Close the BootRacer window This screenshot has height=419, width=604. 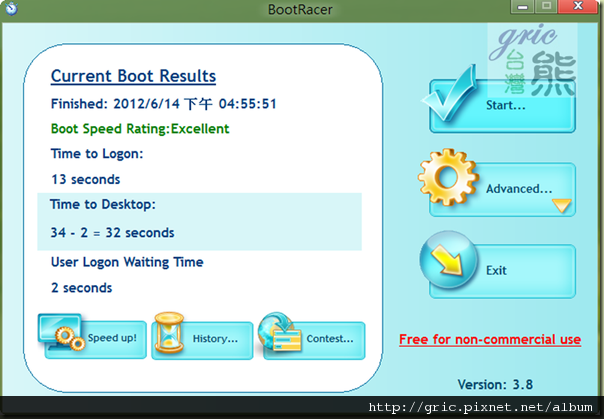click(578, 6)
